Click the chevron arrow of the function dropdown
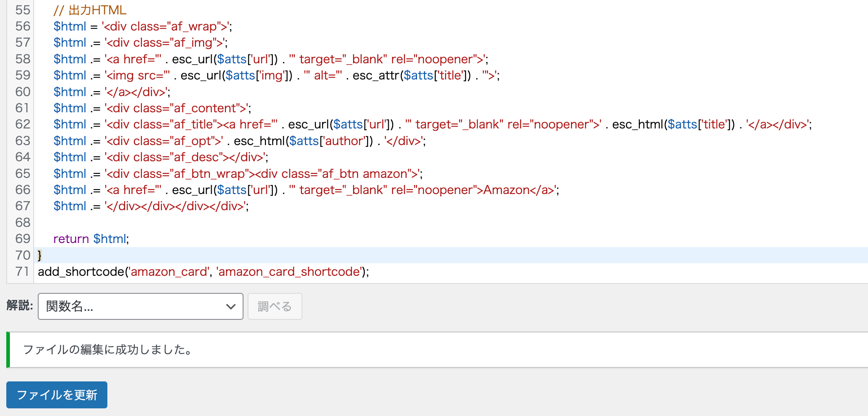The image size is (868, 416). (x=230, y=307)
